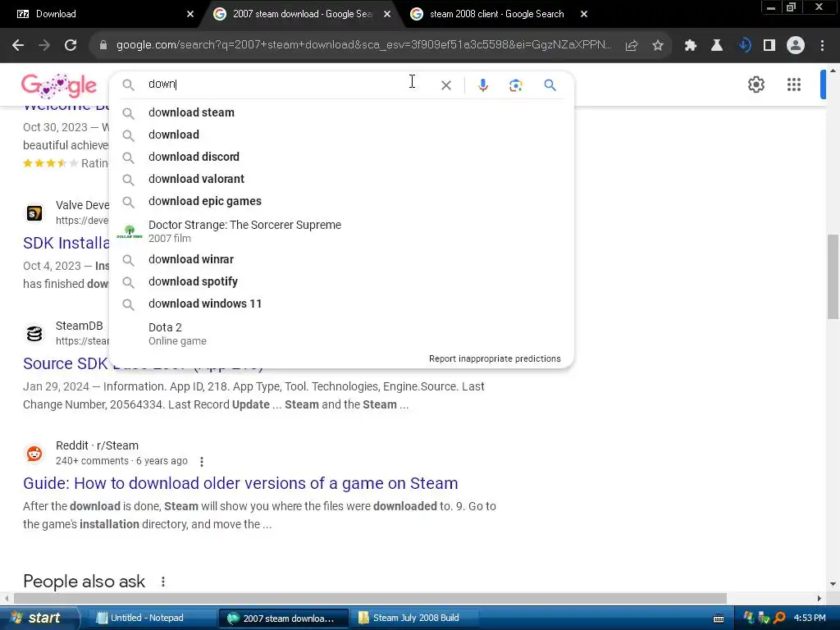Submit search with blue magnifier
Viewport: 840px width, 630px height.
click(550, 84)
